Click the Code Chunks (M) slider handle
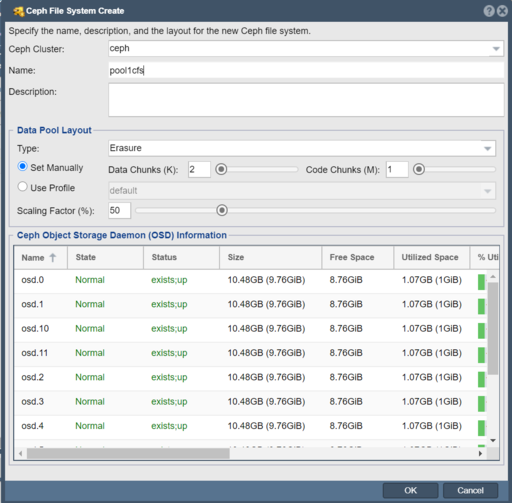 point(419,169)
